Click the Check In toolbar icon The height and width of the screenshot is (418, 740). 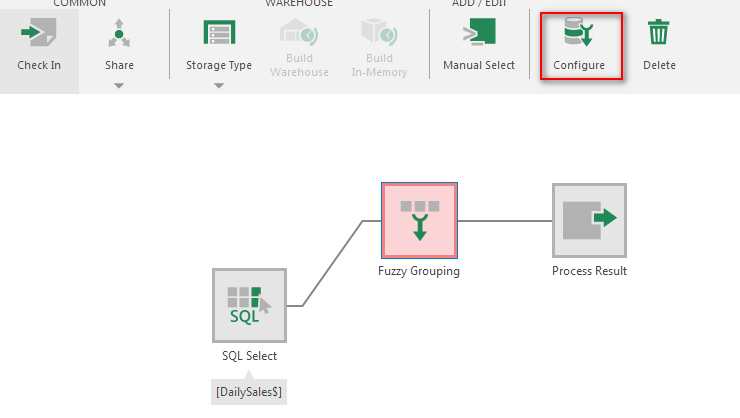click(38, 34)
